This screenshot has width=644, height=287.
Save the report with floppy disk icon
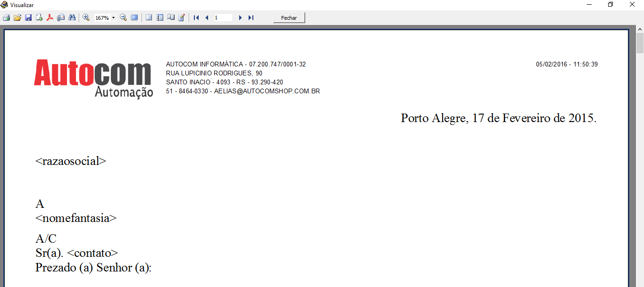click(x=28, y=17)
